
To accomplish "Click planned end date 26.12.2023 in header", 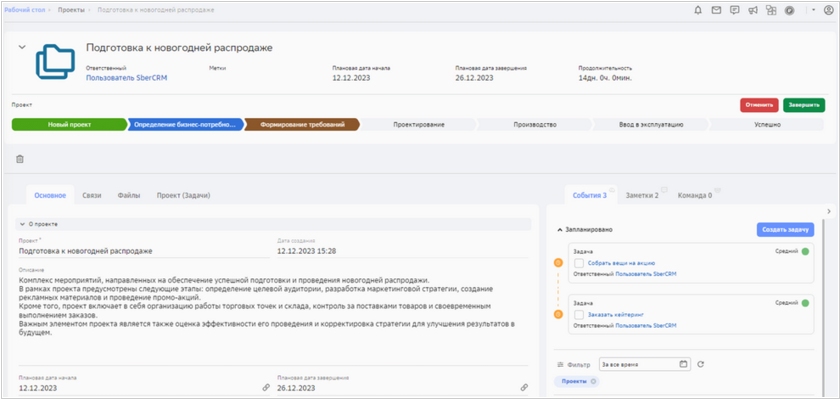I will [x=474, y=78].
